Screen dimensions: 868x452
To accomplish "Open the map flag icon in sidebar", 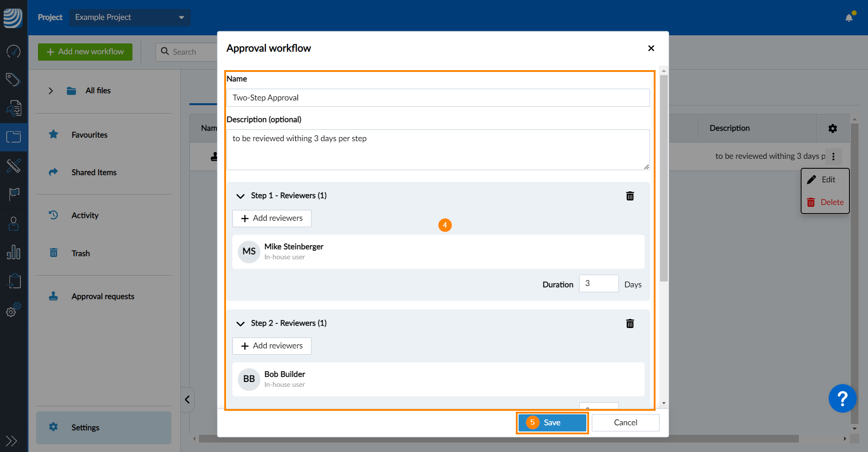I will pyautogui.click(x=14, y=194).
